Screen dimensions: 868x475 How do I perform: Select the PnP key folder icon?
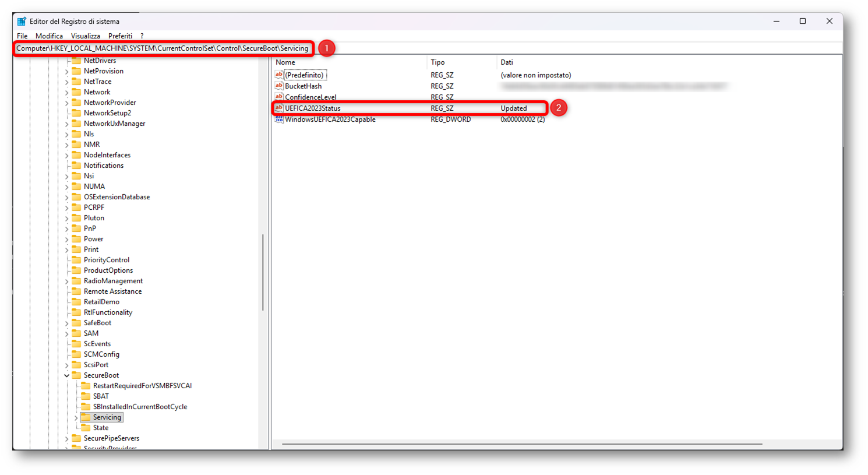(76, 228)
